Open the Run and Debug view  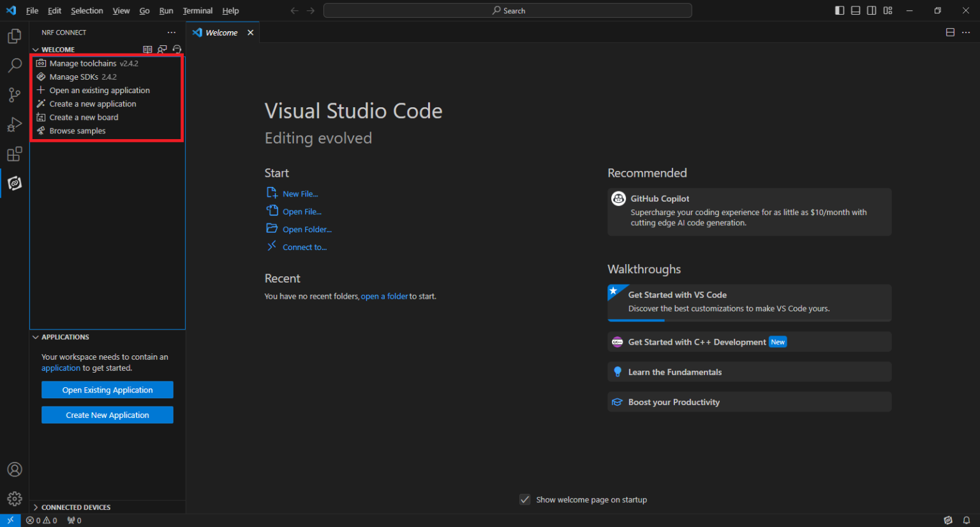pyautogui.click(x=14, y=124)
